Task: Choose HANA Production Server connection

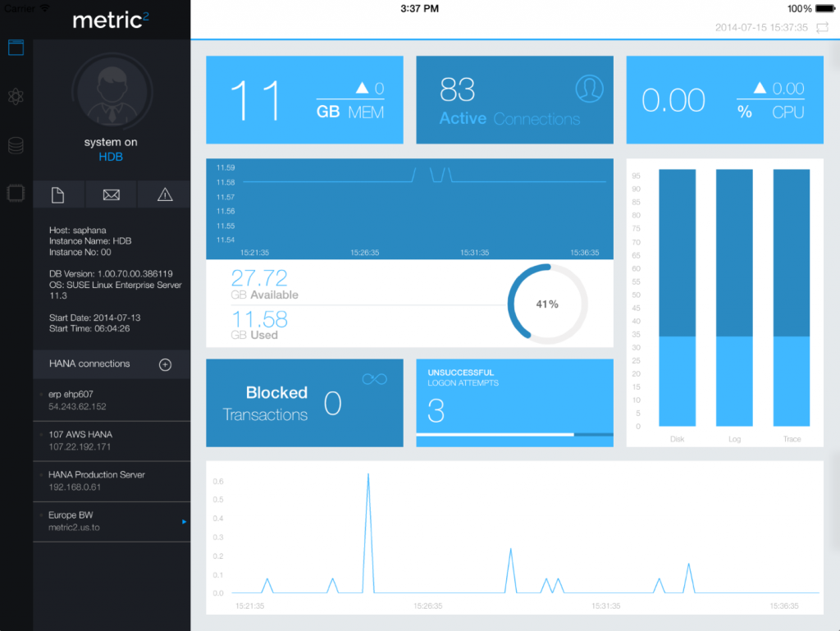Action: coord(111,481)
